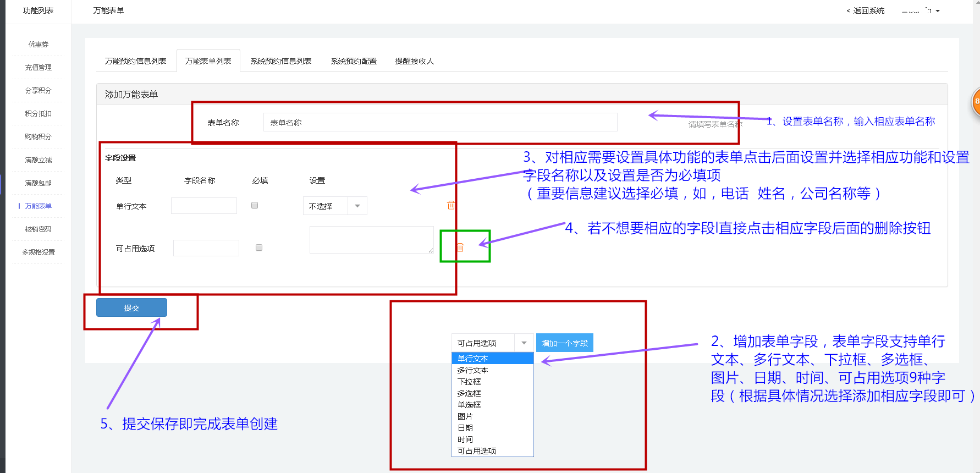980x473 pixels.
Task: Open the 不选择 settings dropdown
Action: coord(334,206)
